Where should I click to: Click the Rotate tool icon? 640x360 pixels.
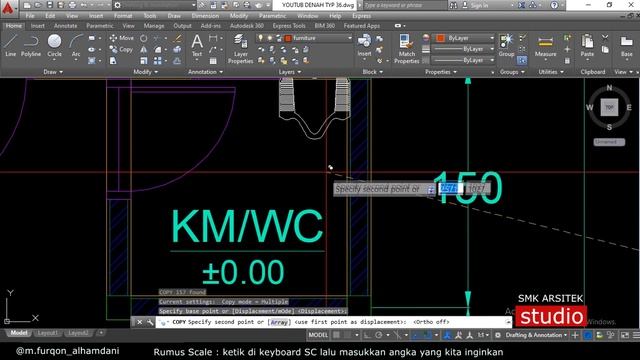point(144,38)
